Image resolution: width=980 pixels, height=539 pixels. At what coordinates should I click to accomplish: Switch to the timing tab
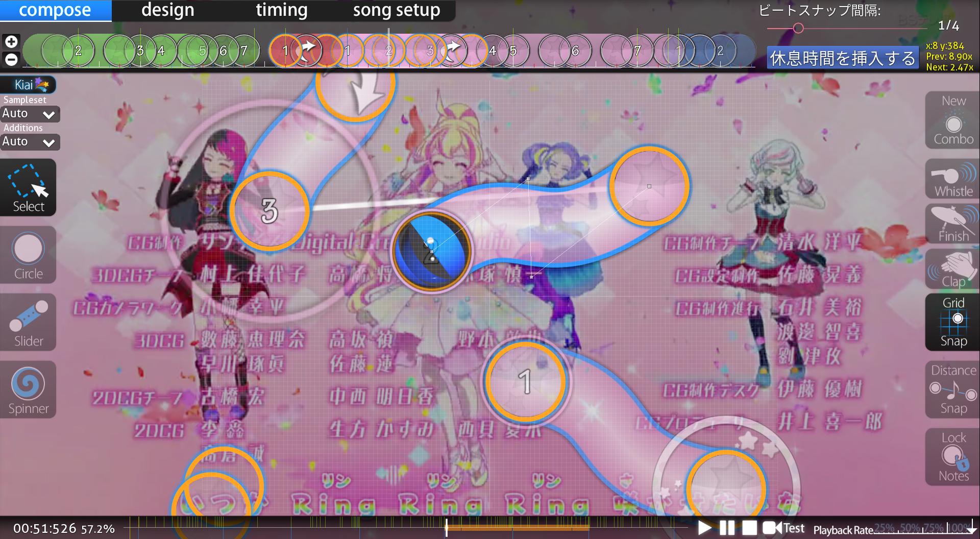281,10
